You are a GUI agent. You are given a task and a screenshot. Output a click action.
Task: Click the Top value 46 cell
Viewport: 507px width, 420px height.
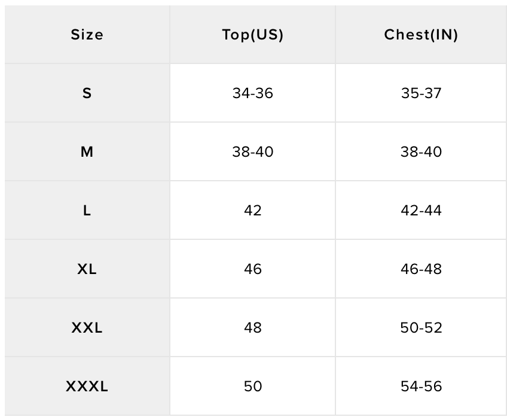click(x=252, y=269)
